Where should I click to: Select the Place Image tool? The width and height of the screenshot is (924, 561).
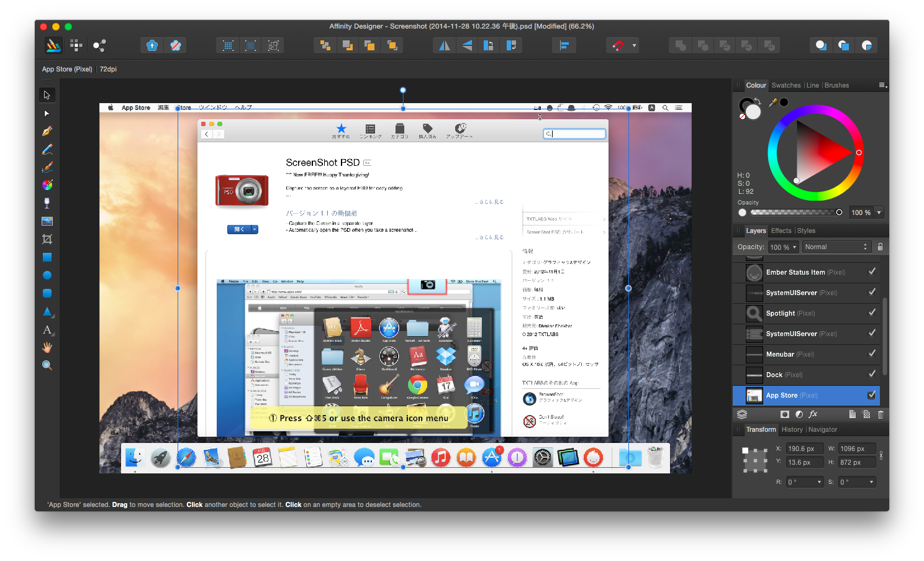(47, 221)
